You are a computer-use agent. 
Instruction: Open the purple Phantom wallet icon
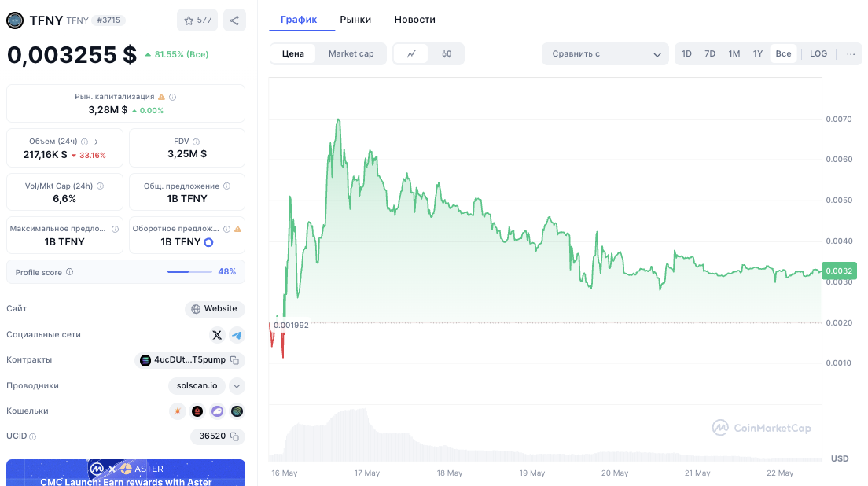(218, 411)
